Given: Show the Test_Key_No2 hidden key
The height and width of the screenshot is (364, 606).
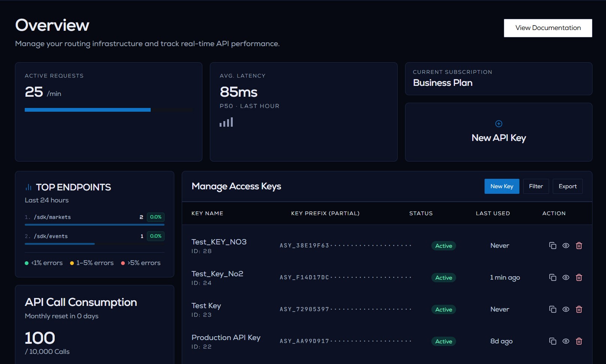Looking at the screenshot, I should pos(566,277).
